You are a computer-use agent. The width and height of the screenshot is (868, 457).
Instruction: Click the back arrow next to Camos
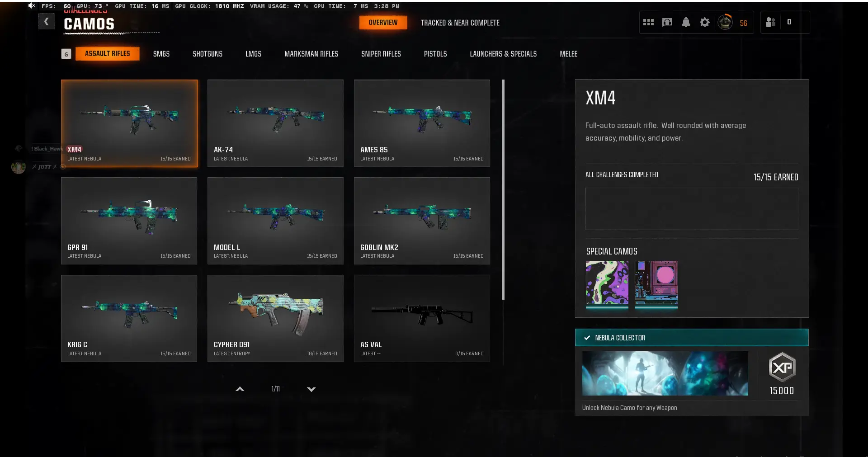click(46, 21)
